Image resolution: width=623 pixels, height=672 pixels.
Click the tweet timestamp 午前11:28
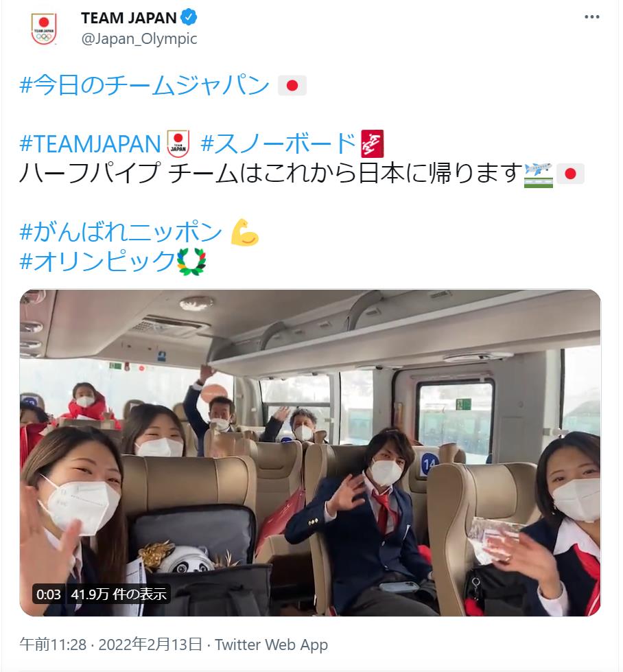[53, 645]
